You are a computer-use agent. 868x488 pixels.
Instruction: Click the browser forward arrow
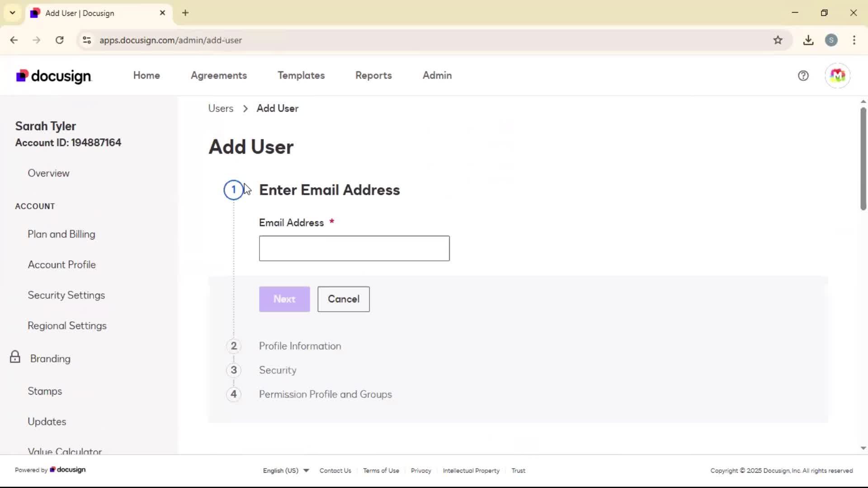(37, 40)
